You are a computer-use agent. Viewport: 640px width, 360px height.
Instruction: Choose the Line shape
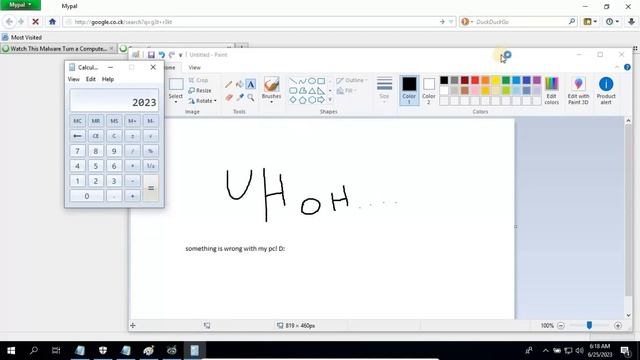click(293, 81)
